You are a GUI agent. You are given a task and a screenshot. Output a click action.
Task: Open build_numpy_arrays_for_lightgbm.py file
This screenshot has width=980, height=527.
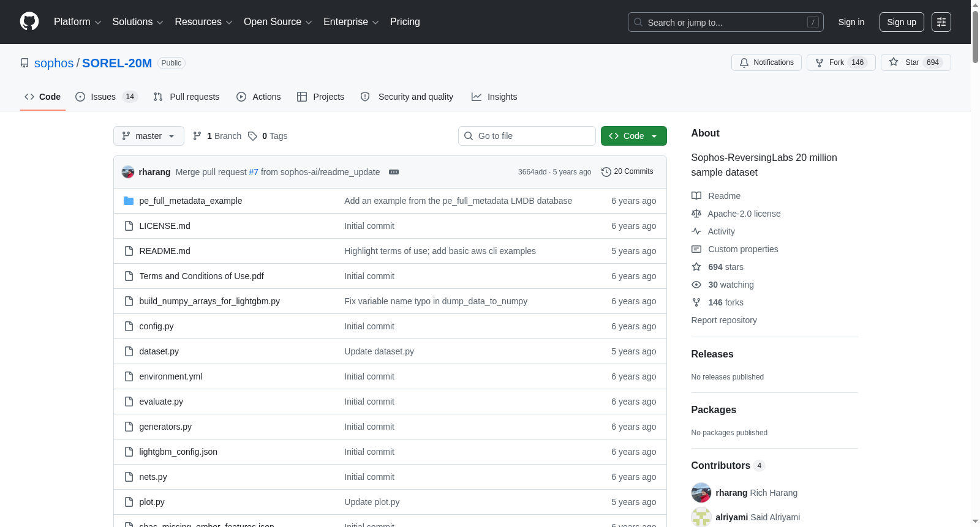click(209, 301)
